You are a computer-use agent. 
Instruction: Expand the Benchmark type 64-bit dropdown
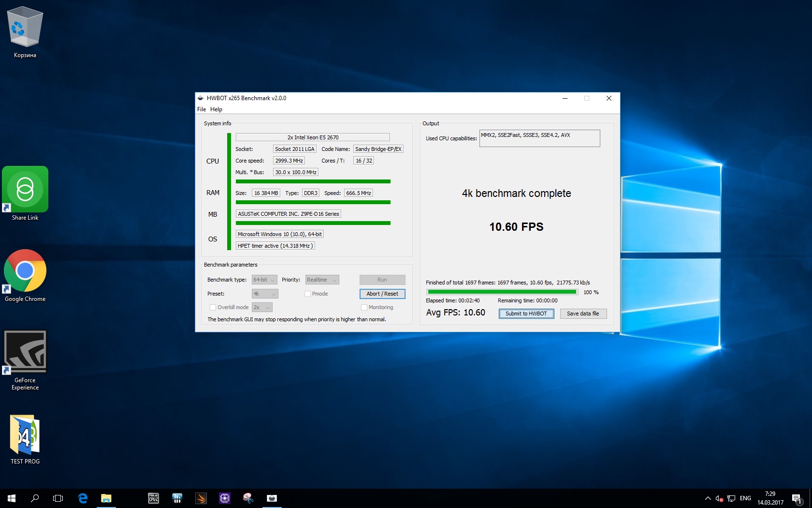pos(264,280)
